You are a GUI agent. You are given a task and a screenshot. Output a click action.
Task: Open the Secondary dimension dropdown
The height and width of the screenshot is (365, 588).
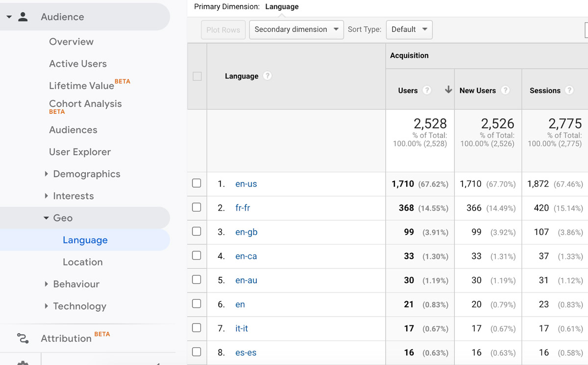pos(296,29)
